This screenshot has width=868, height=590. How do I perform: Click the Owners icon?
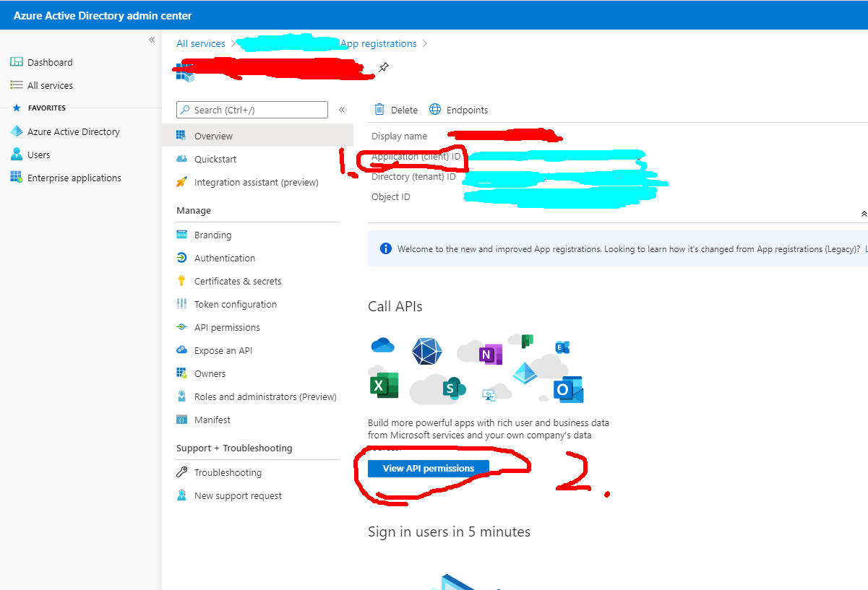pos(181,373)
